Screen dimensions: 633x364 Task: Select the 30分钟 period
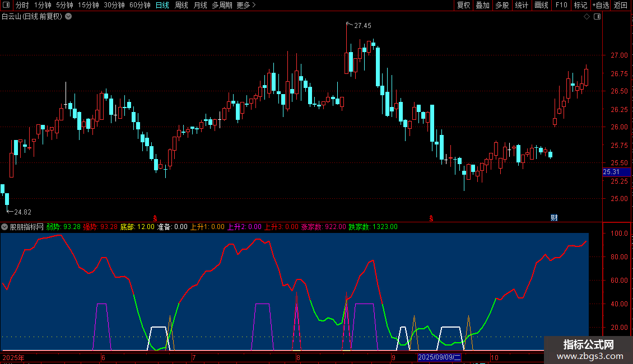[x=114, y=5]
